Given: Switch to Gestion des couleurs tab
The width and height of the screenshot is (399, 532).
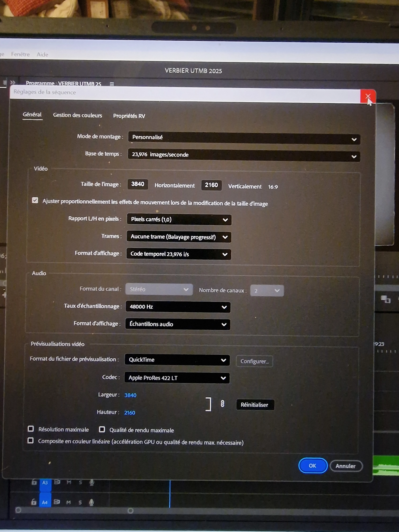Looking at the screenshot, I should [x=77, y=115].
